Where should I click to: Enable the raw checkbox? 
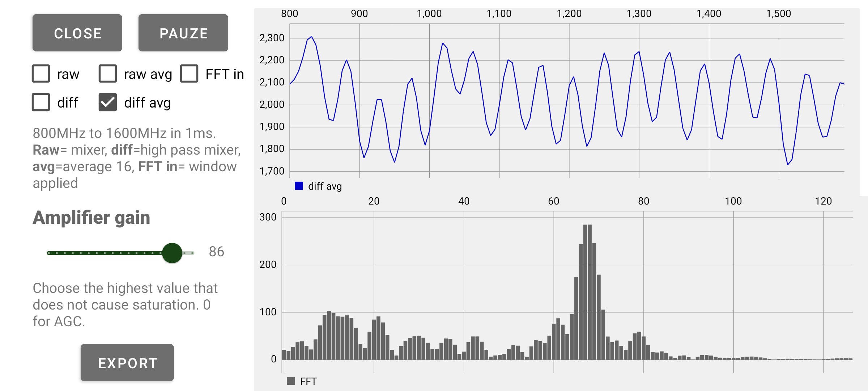(41, 74)
